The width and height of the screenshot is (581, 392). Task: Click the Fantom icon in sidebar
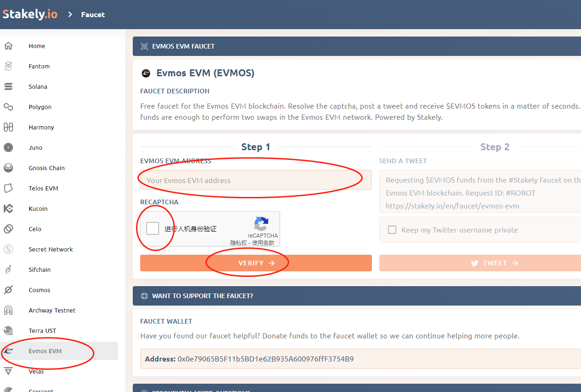[8, 67]
